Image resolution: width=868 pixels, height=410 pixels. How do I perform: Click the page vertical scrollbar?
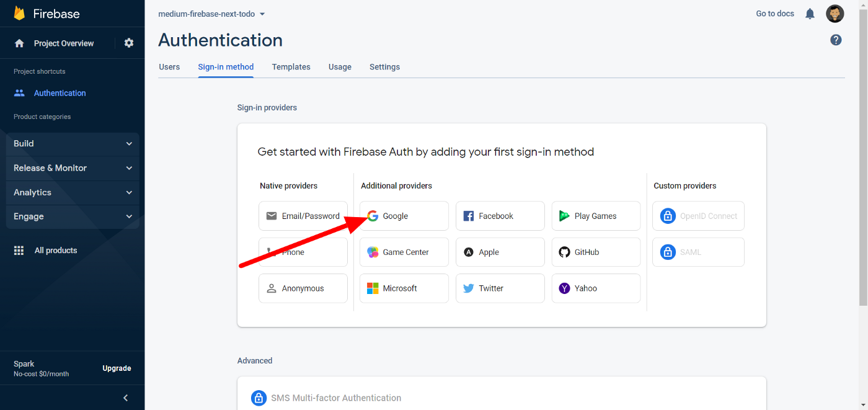pyautogui.click(x=862, y=155)
